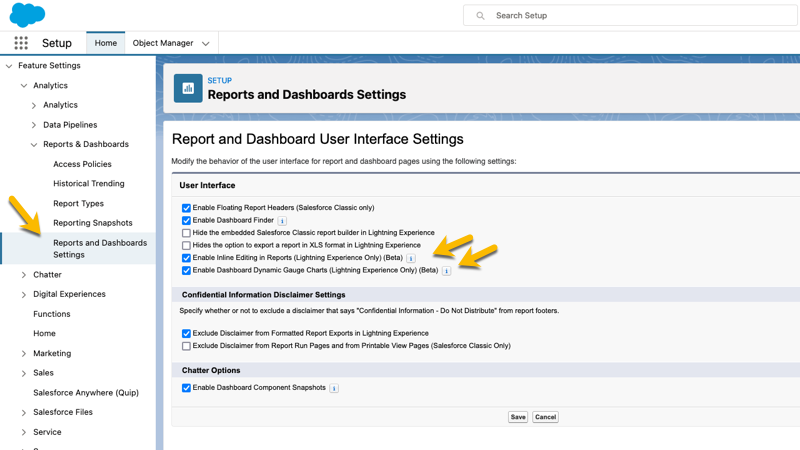Open Salesforce Anywhere (Quip) in sidebar
The height and width of the screenshot is (450, 800).
86,392
